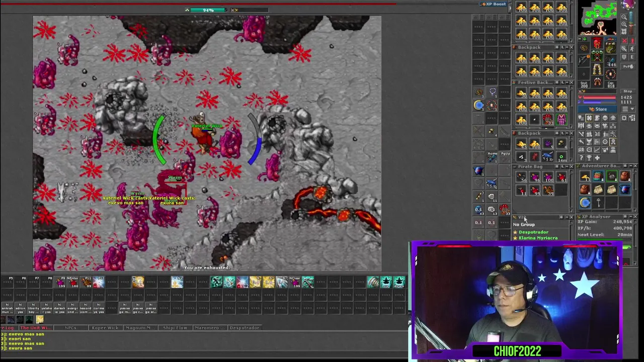
Task: Switch to the Koper Wick chat tab
Action: tap(105, 327)
